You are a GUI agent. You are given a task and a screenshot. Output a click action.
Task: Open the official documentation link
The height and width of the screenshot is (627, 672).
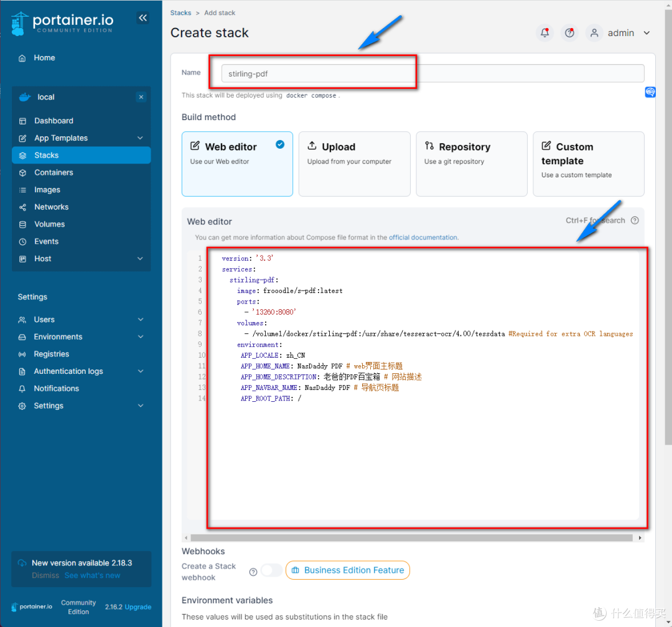(x=423, y=238)
